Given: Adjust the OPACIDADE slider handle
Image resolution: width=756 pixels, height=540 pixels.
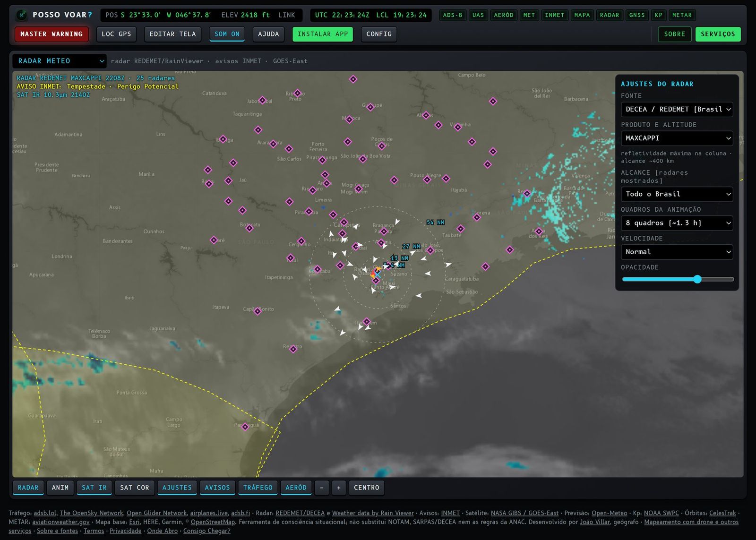Looking at the screenshot, I should 697,279.
